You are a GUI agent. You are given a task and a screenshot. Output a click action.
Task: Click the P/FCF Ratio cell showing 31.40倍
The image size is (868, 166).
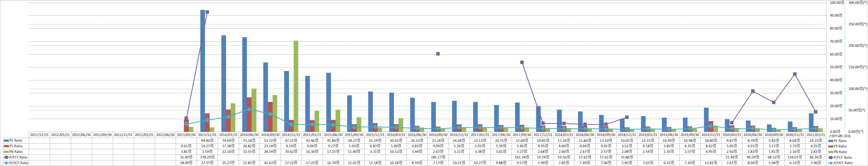click(x=186, y=157)
